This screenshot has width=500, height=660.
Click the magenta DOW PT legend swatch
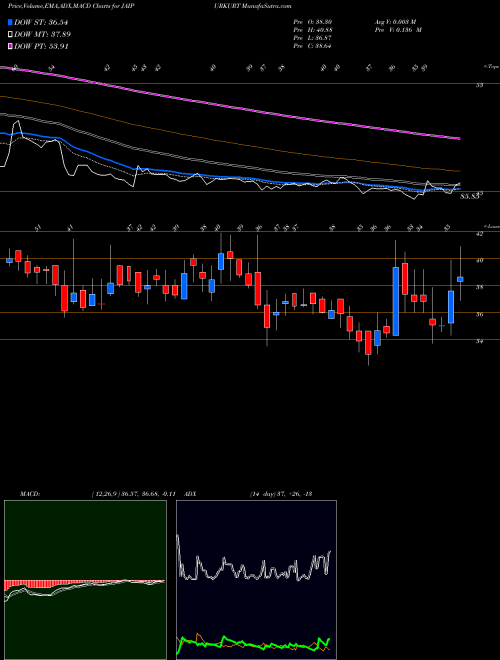point(10,46)
